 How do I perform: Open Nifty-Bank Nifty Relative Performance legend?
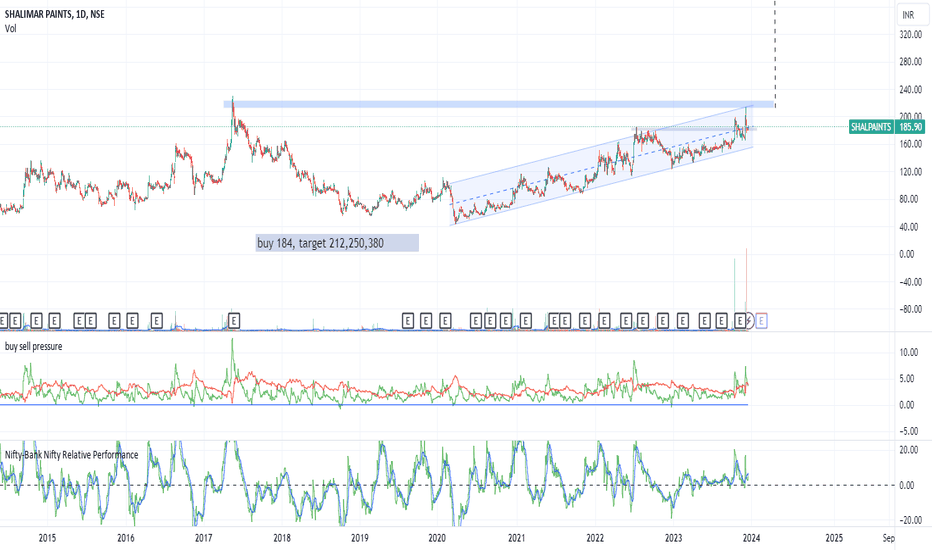[x=71, y=455]
